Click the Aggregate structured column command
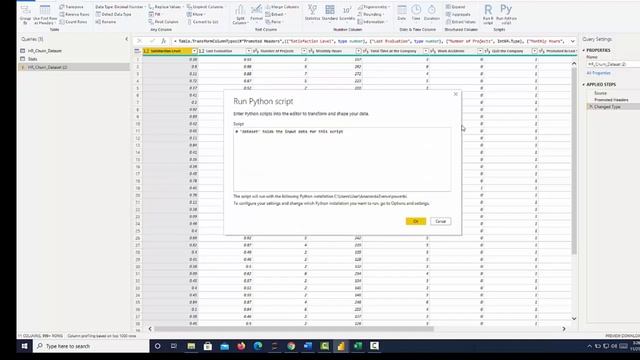 coord(458,14)
